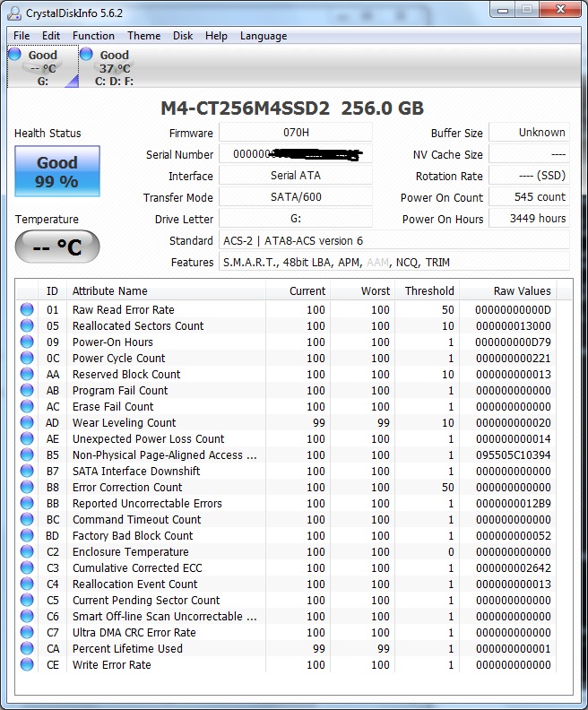Click the status orb for Power-On Hours
This screenshot has height=710, width=588.
[x=27, y=342]
